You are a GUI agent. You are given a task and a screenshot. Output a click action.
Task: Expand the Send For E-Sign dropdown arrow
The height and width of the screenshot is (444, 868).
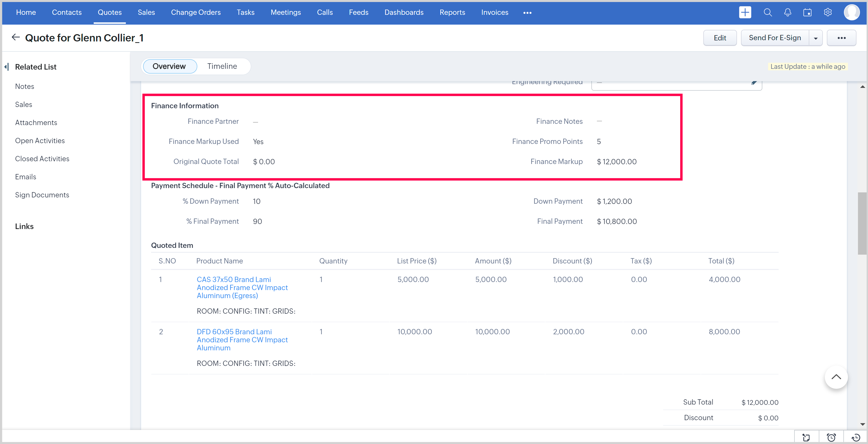[816, 38]
